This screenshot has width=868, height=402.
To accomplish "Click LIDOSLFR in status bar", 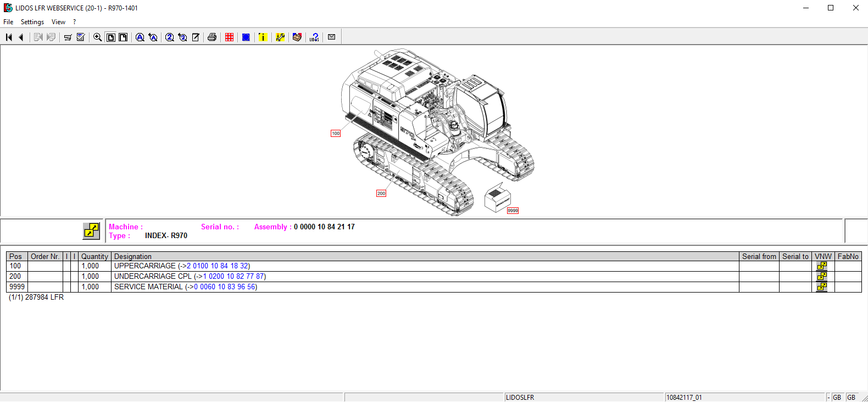I will click(520, 397).
